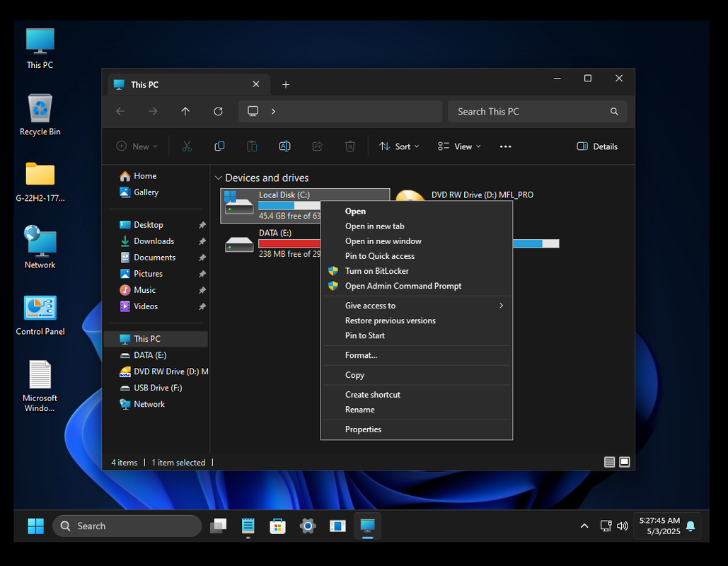
Task: Toggle the Details pane button
Action: (x=597, y=146)
